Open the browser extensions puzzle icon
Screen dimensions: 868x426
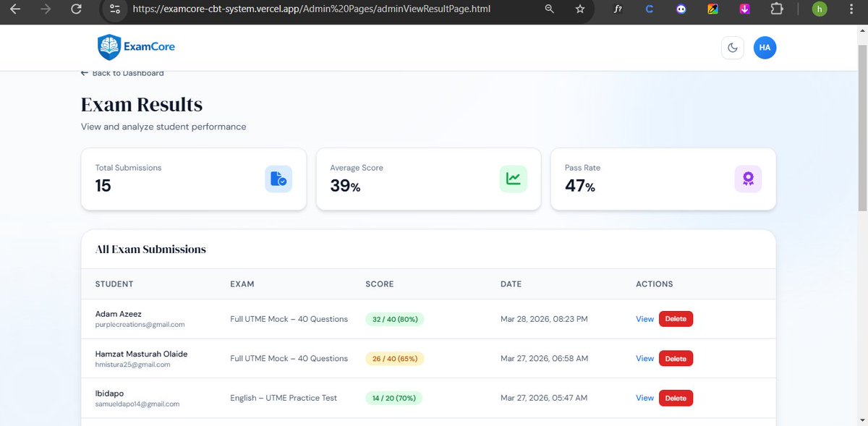777,9
